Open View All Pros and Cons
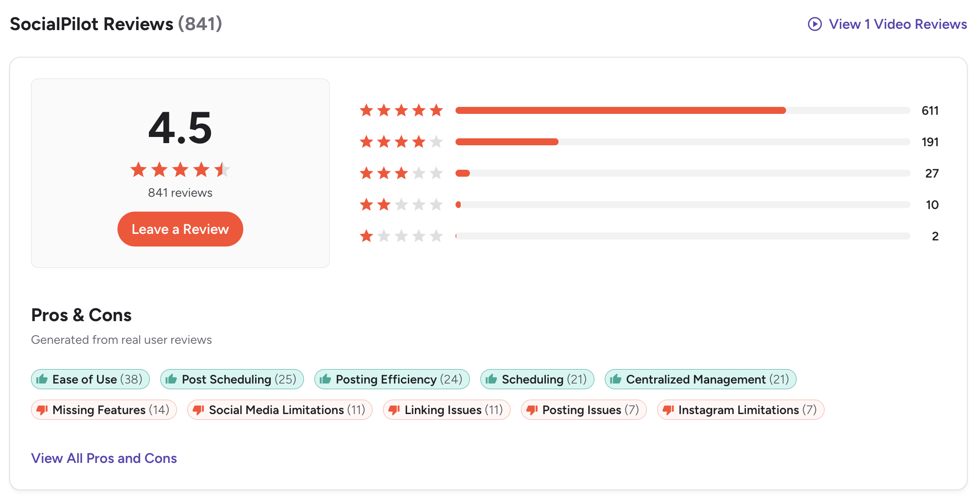 point(104,458)
